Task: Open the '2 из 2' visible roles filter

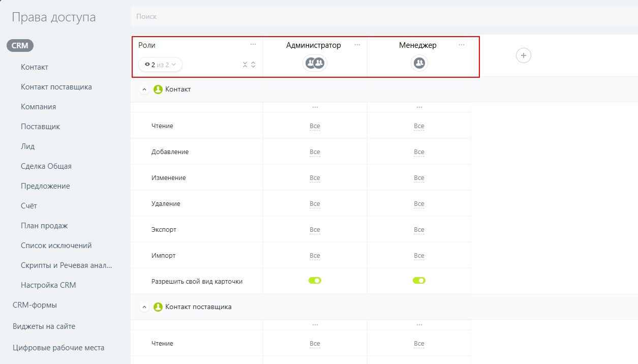Action: coord(160,65)
